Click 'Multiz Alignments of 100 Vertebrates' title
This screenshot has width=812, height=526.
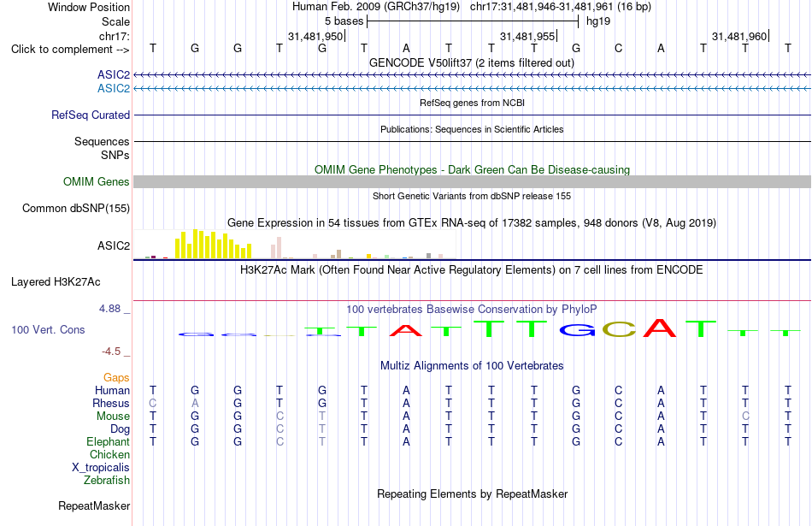pos(472,366)
